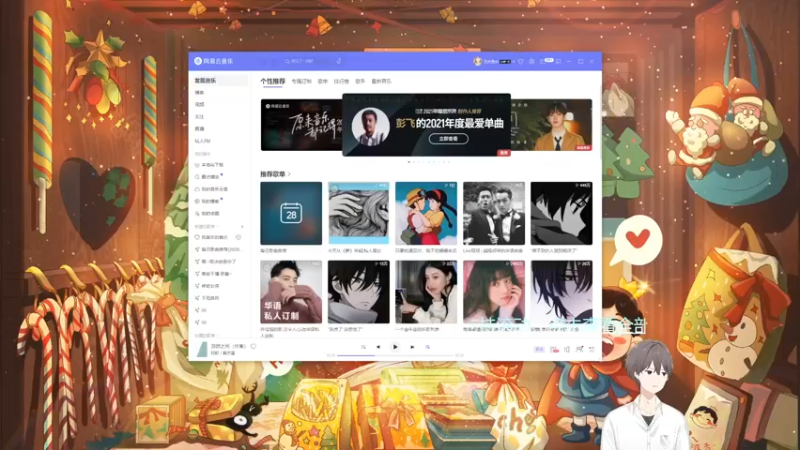Open the settings gear icon
The image size is (800, 450).
(532, 61)
